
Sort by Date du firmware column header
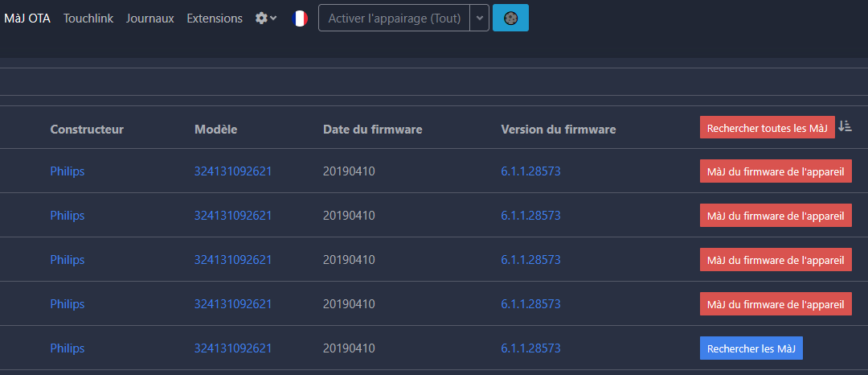(x=373, y=129)
